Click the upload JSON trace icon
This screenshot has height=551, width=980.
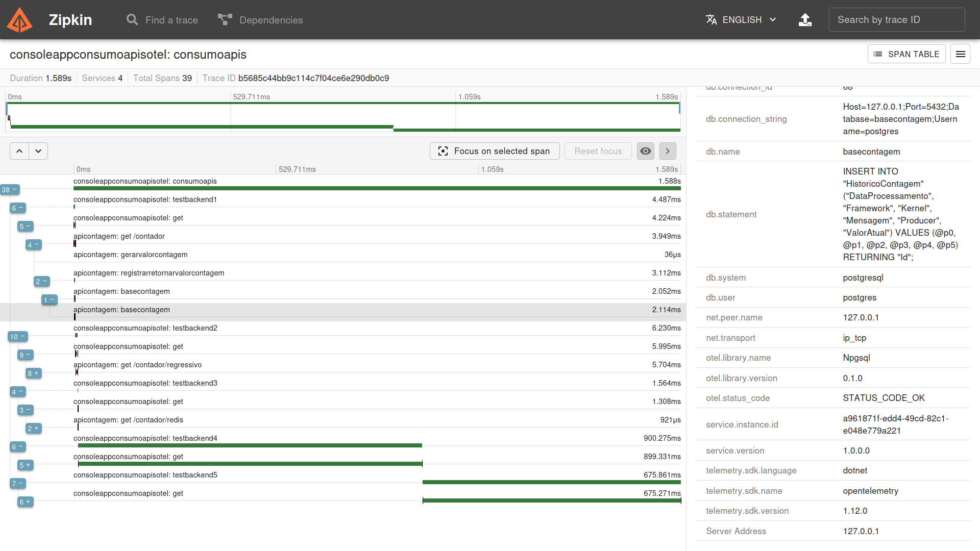805,20
